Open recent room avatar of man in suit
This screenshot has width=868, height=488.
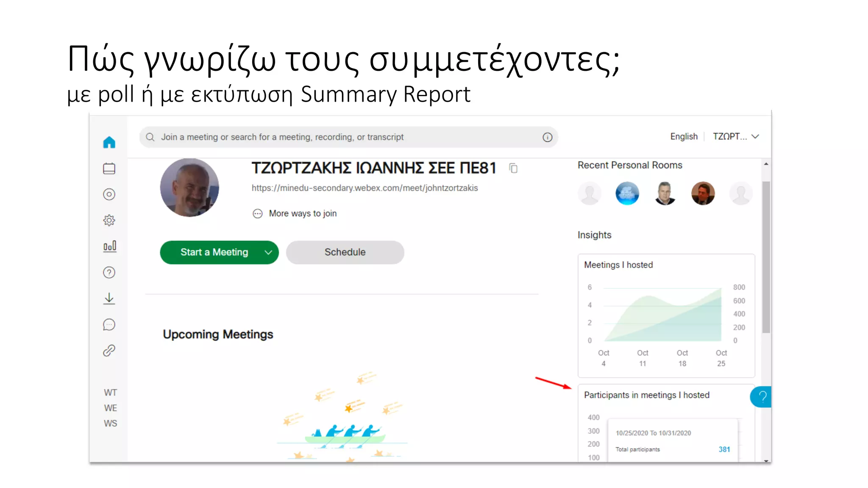click(665, 194)
